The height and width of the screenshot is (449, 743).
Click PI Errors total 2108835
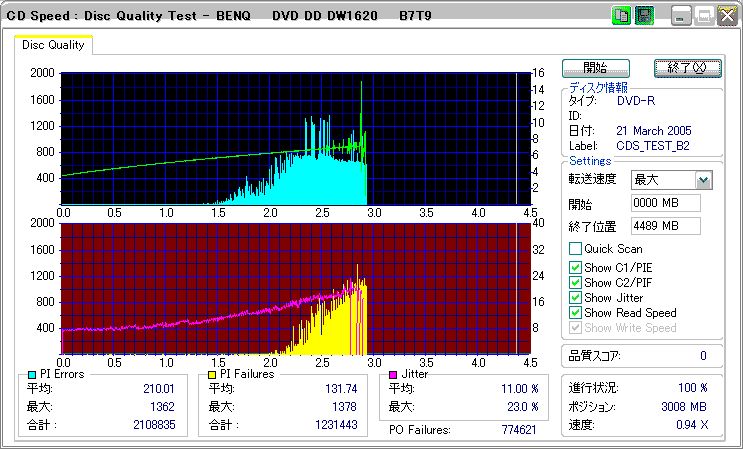(x=154, y=425)
